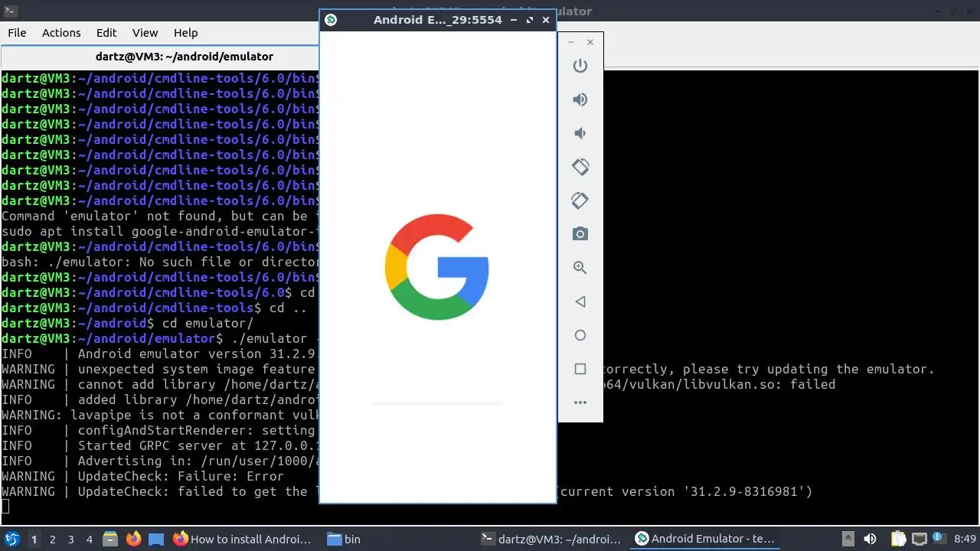
Task: Open the Actions menu in terminal
Action: point(61,33)
